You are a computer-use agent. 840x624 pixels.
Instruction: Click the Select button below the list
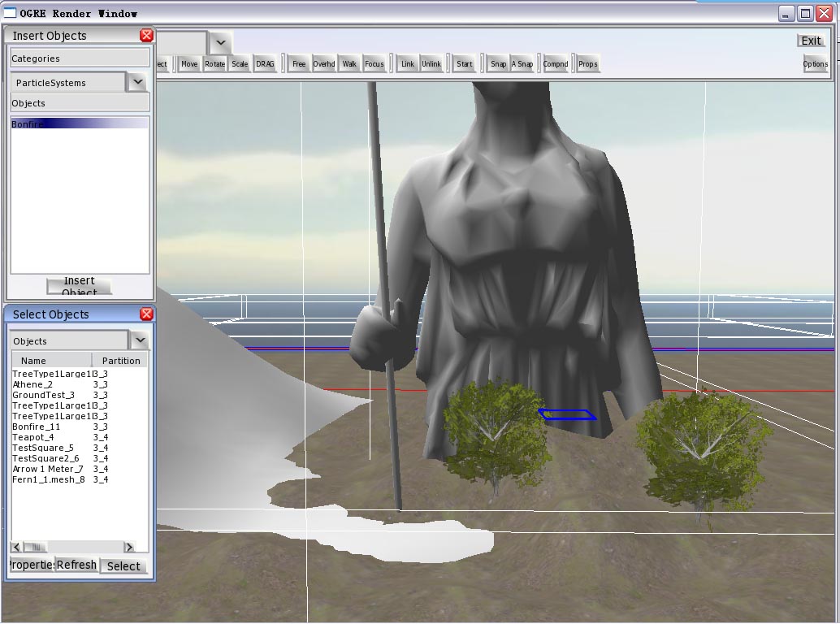(x=123, y=566)
